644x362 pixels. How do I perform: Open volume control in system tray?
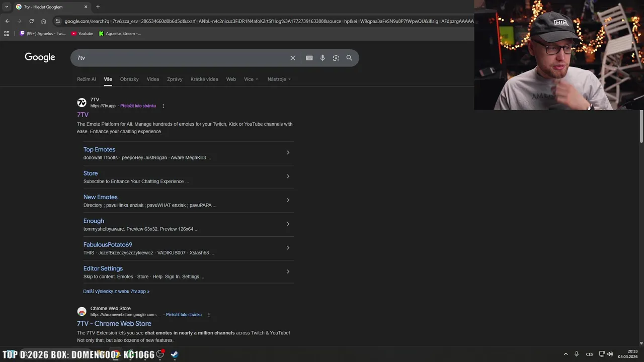click(610, 354)
